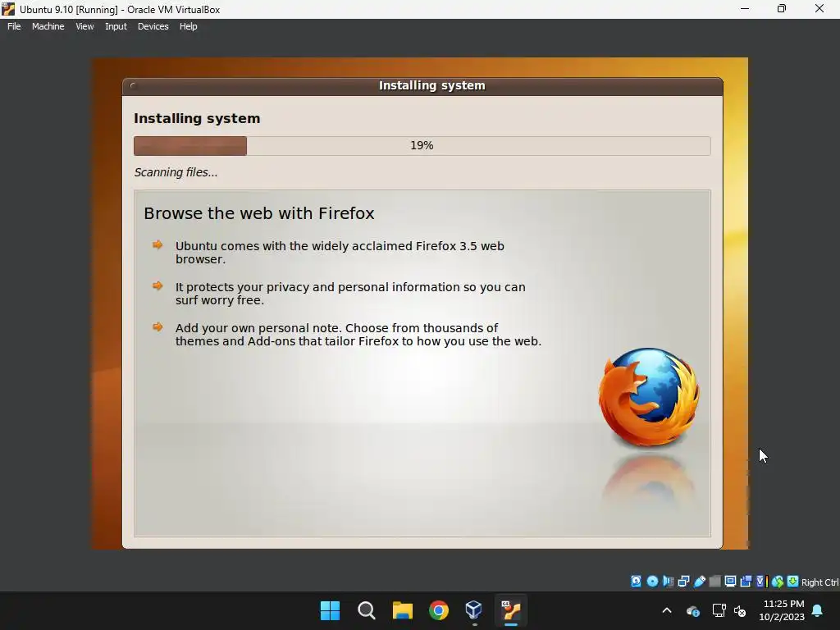
Task: Click the orange arrow bullet beside 'Ubuntu comes with'
Action: tap(157, 244)
